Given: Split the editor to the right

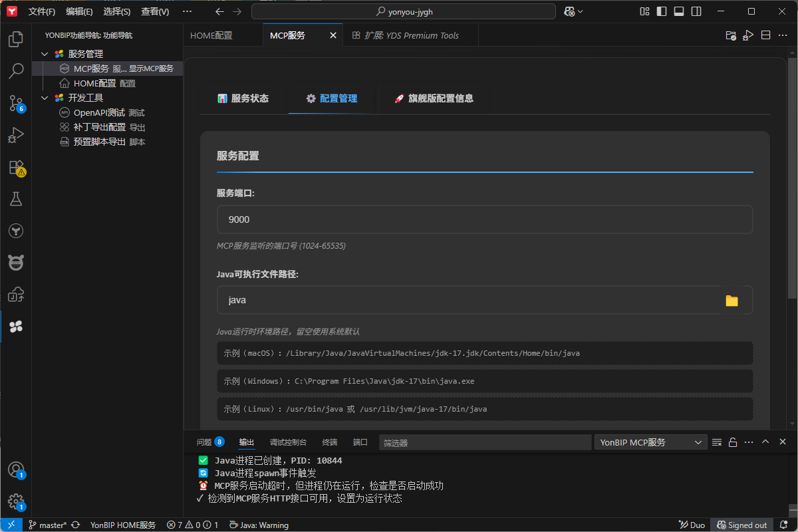Looking at the screenshot, I should 765,35.
